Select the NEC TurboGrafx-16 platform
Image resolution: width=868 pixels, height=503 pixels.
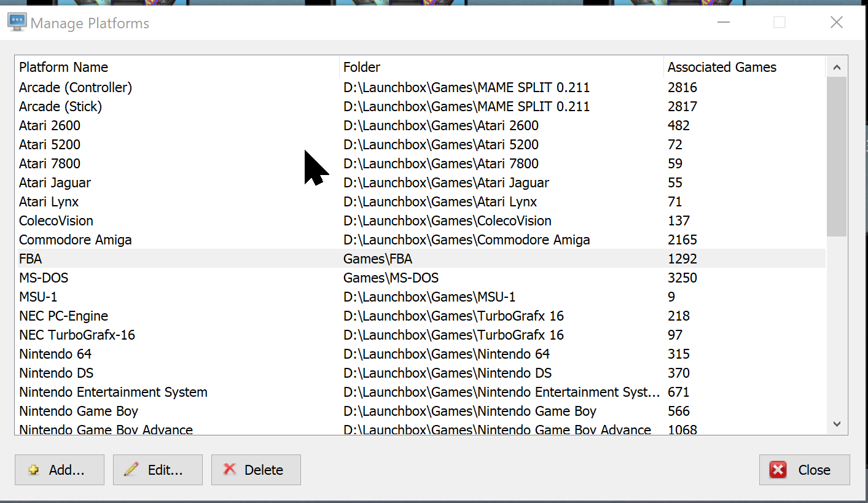tap(420, 335)
